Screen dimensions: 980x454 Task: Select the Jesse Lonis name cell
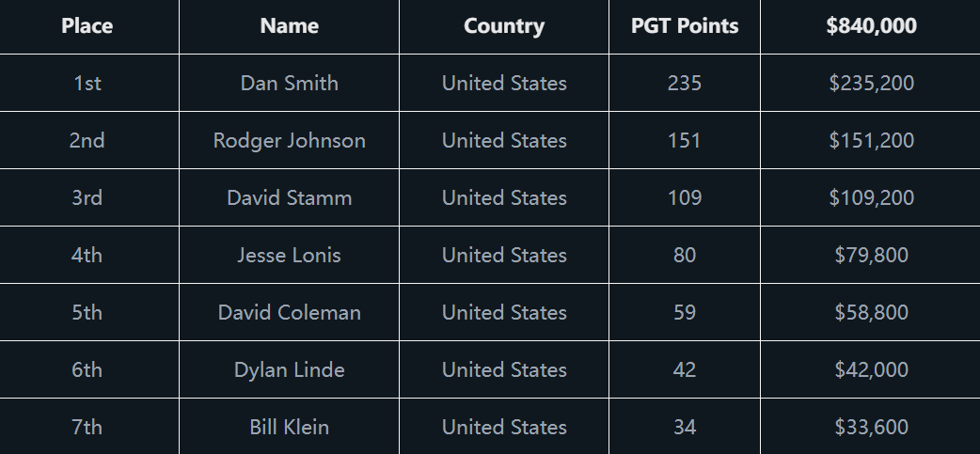[x=289, y=255]
